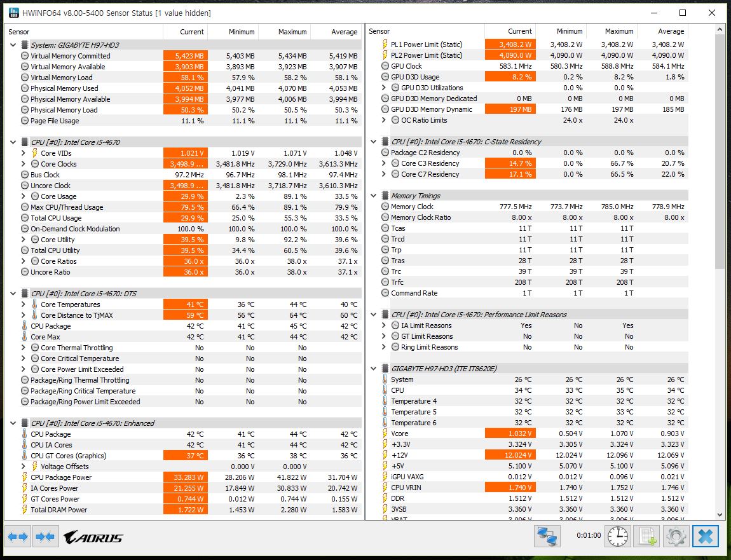Click the lightning icon beside IA Cores Power
The image size is (731, 560).
tap(25, 488)
